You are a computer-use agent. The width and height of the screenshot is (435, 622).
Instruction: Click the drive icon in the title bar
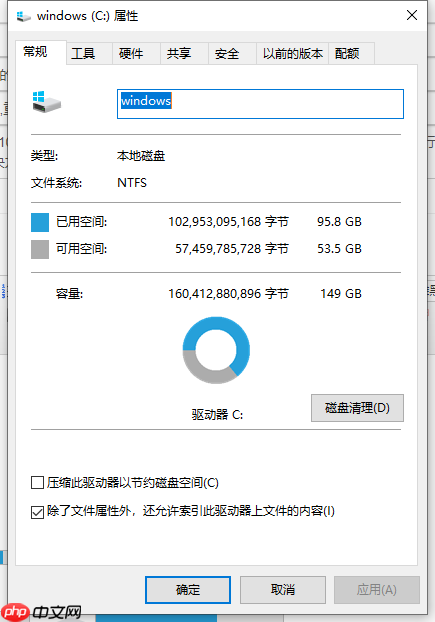23,16
